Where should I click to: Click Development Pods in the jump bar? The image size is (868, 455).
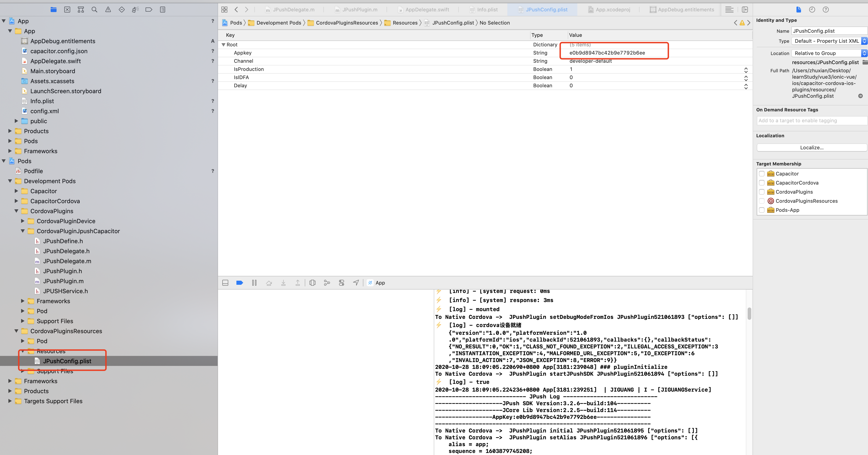pos(279,23)
